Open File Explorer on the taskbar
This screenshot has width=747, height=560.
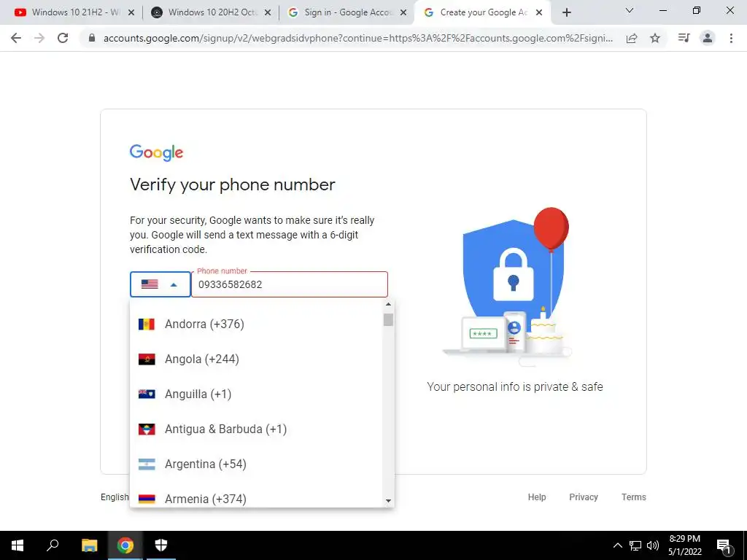pos(89,545)
